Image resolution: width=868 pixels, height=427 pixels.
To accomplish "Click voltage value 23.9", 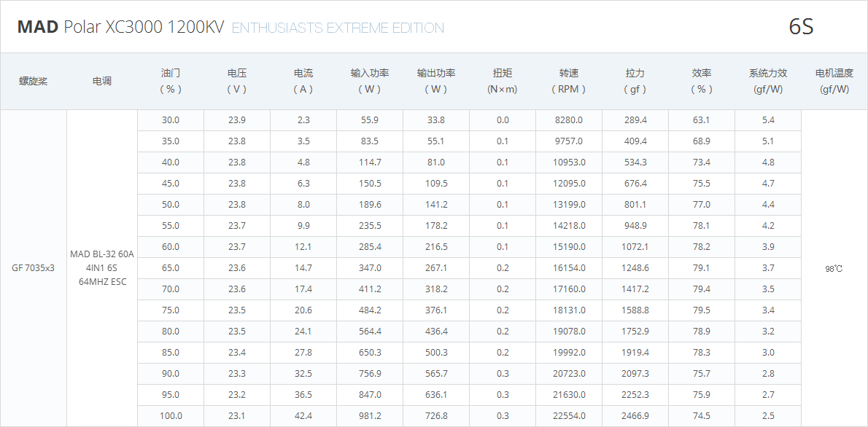I will (237, 120).
